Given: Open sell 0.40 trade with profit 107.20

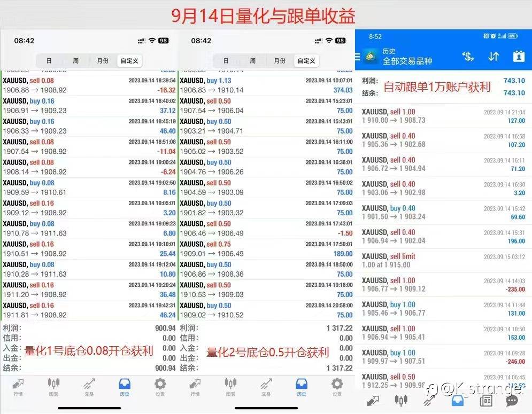Looking at the screenshot, I should [443, 140].
